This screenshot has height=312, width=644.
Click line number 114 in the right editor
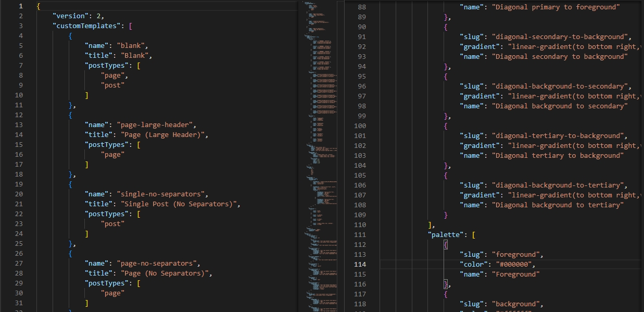[x=360, y=264]
